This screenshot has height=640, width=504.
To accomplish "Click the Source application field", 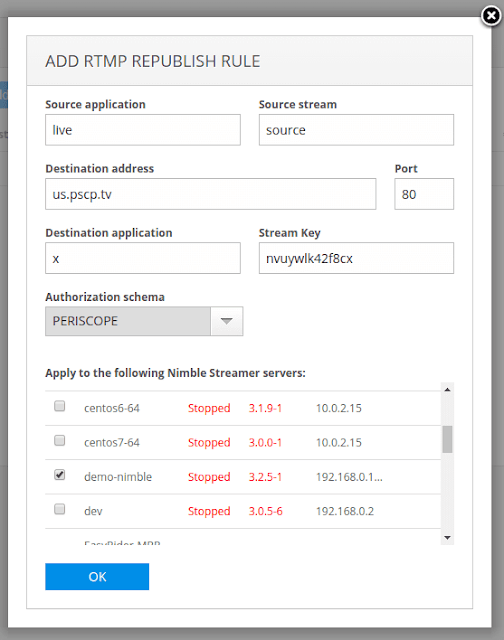I will click(143, 130).
